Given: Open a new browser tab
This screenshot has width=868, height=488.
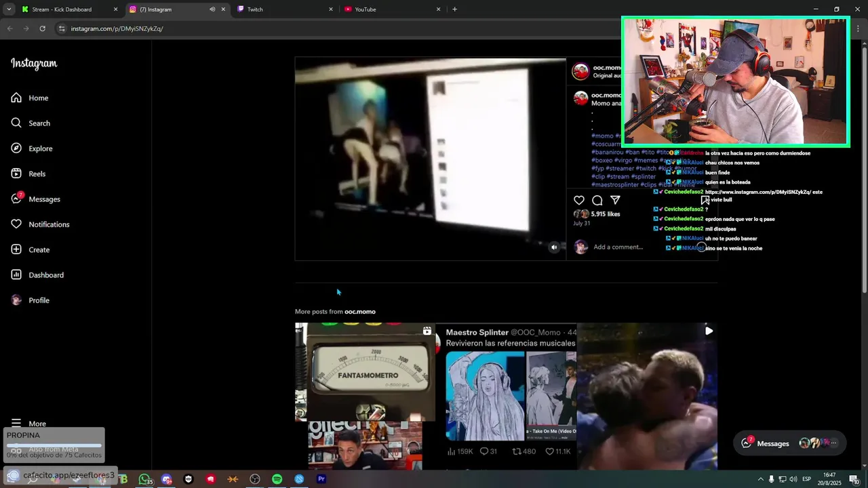Looking at the screenshot, I should point(454,9).
